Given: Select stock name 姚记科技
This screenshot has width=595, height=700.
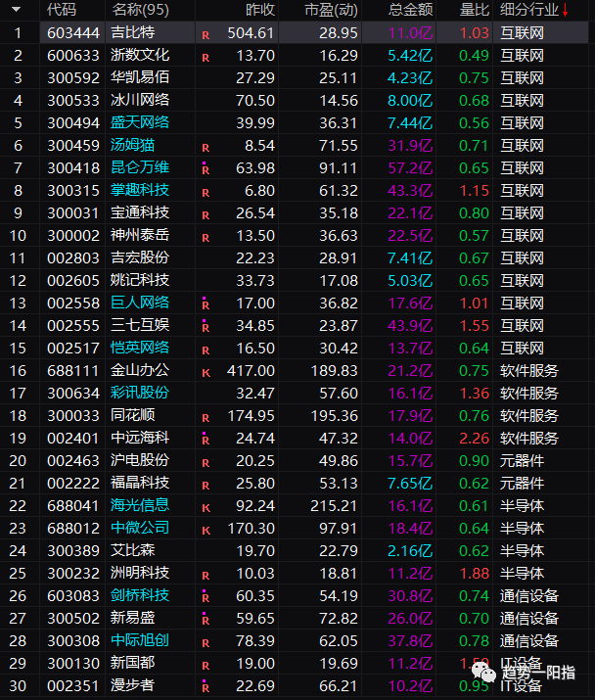Looking at the screenshot, I should (140, 280).
